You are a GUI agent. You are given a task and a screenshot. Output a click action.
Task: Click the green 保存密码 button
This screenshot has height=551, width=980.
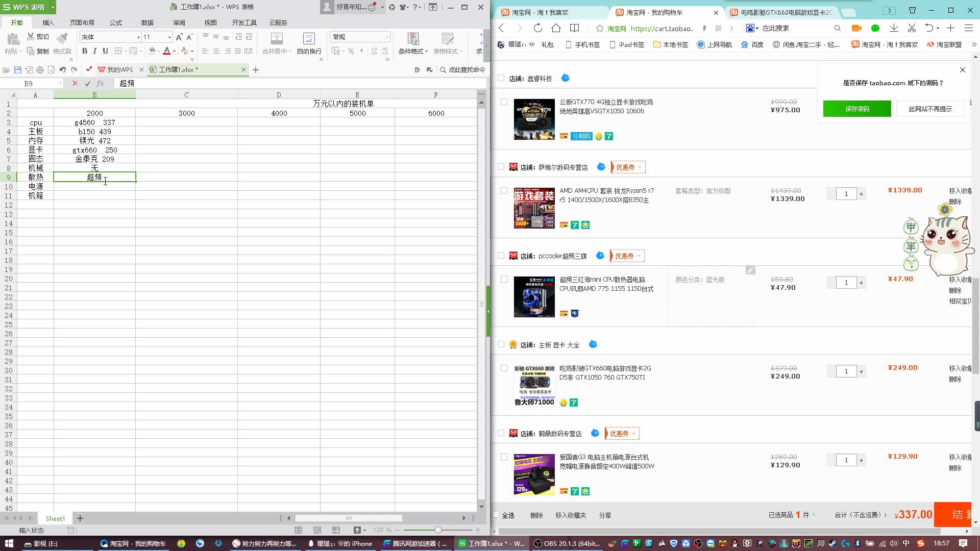tap(857, 109)
